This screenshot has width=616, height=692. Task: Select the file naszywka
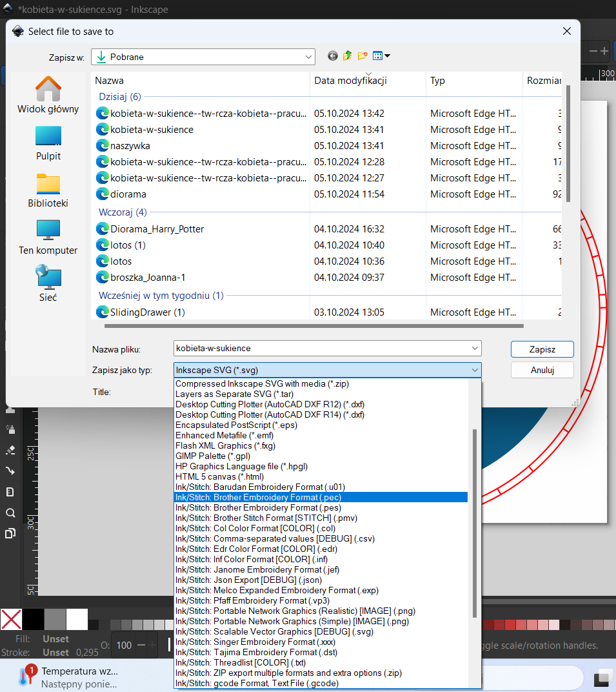click(x=130, y=146)
